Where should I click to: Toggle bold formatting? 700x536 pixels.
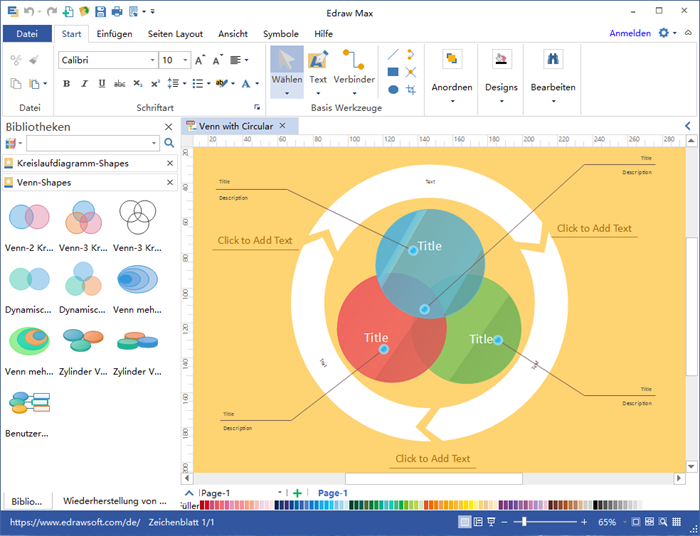[x=67, y=84]
